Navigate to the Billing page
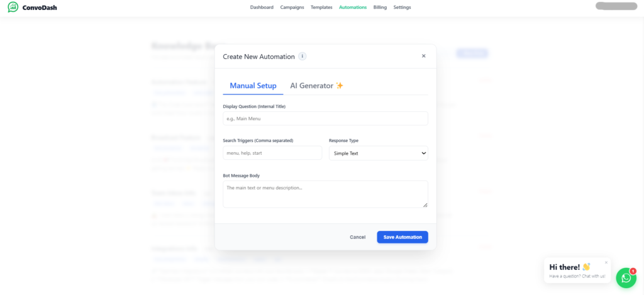This screenshot has height=295, width=644. point(380,8)
